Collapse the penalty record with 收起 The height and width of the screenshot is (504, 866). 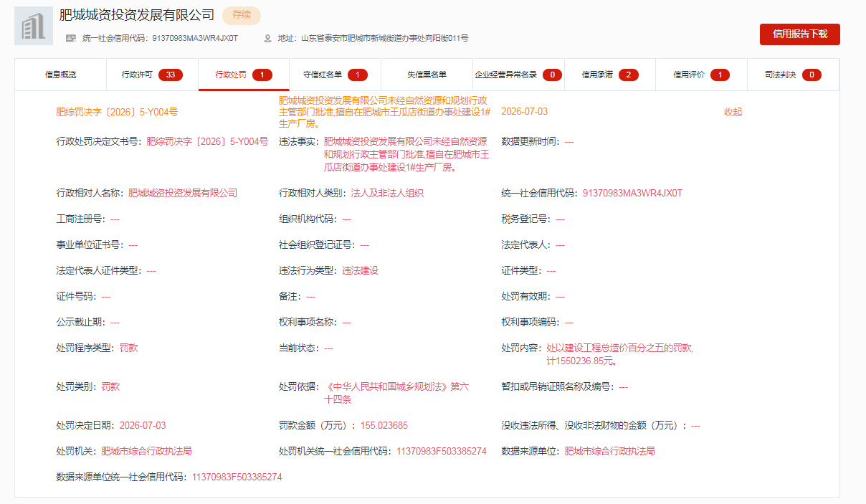tap(733, 112)
